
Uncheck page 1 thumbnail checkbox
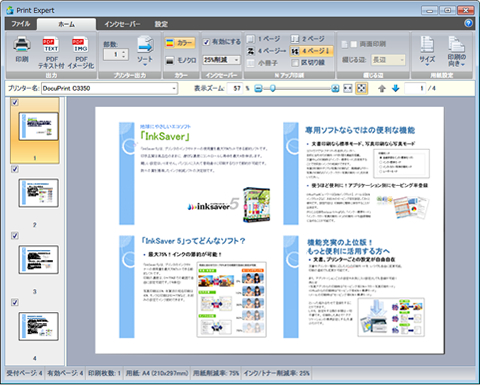point(15,102)
